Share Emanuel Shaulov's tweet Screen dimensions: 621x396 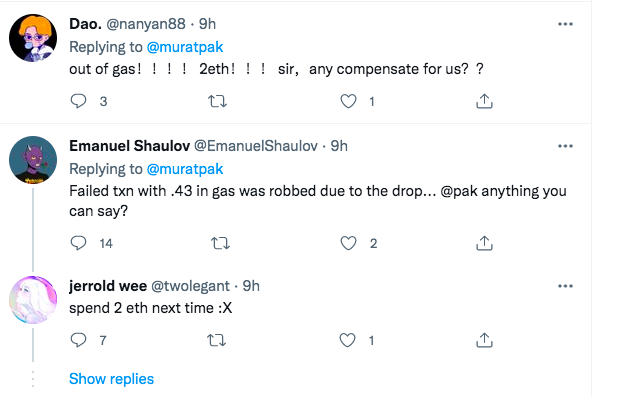point(484,243)
